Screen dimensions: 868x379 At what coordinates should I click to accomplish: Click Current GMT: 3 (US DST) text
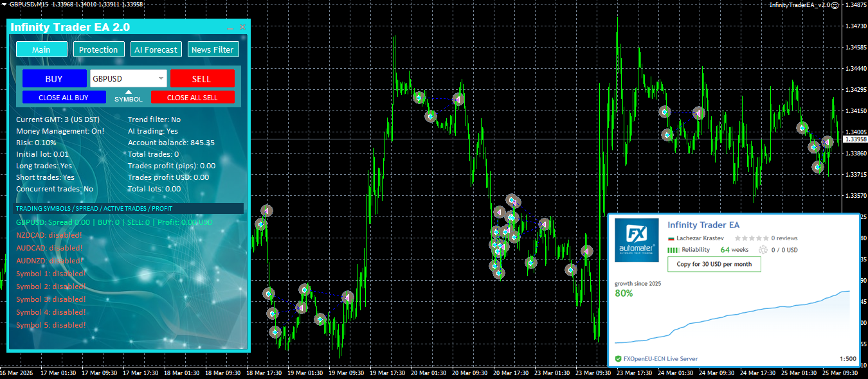click(58, 119)
